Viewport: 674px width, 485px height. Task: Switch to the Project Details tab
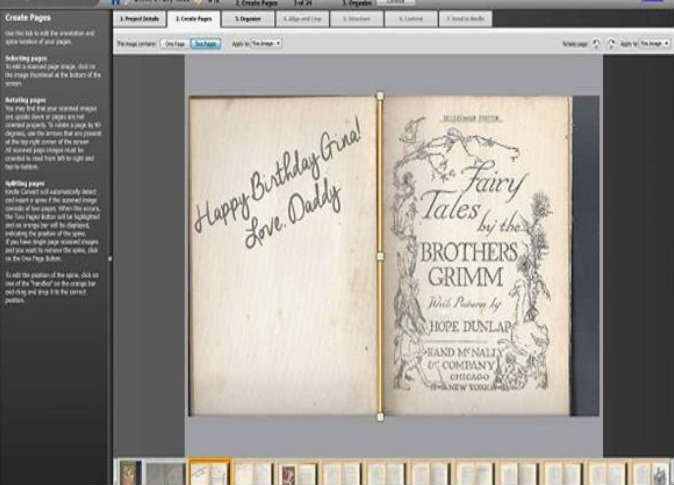139,19
